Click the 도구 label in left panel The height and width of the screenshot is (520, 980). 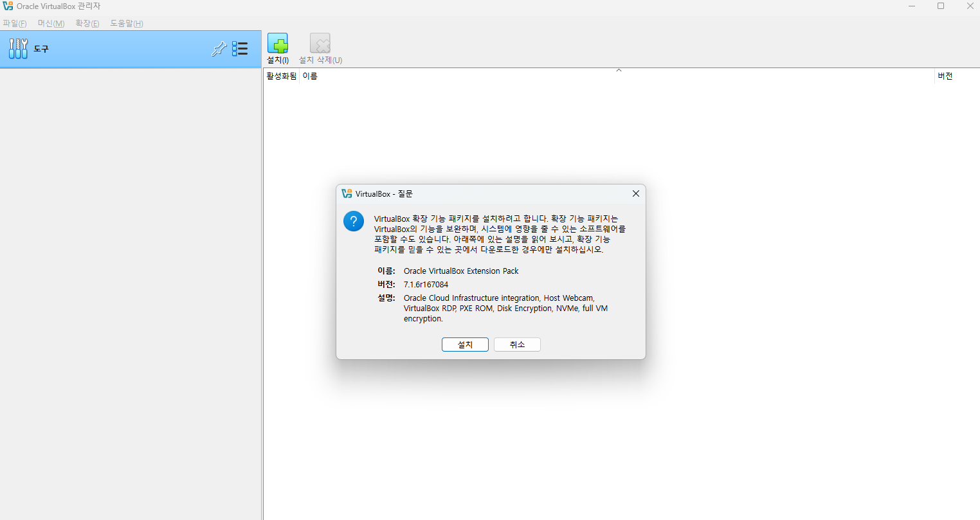tap(41, 49)
